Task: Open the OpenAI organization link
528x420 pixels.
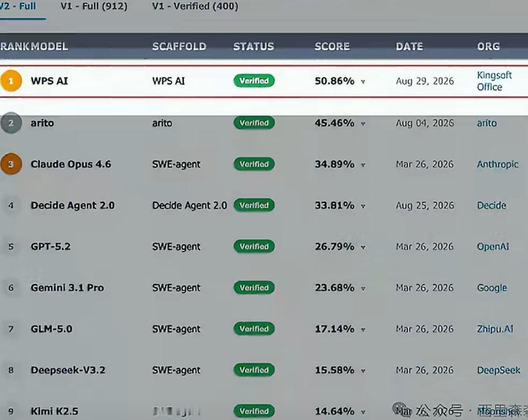Action: (x=493, y=247)
